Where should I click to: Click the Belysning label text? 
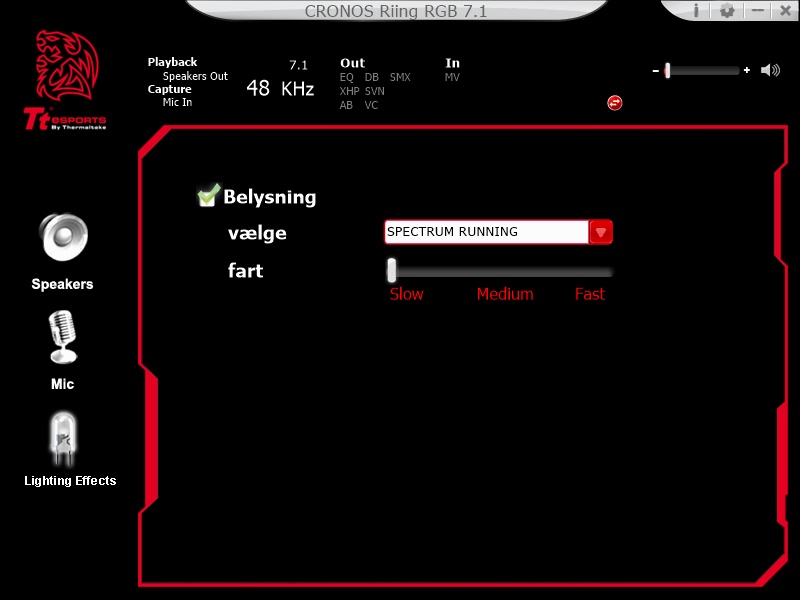tap(270, 197)
